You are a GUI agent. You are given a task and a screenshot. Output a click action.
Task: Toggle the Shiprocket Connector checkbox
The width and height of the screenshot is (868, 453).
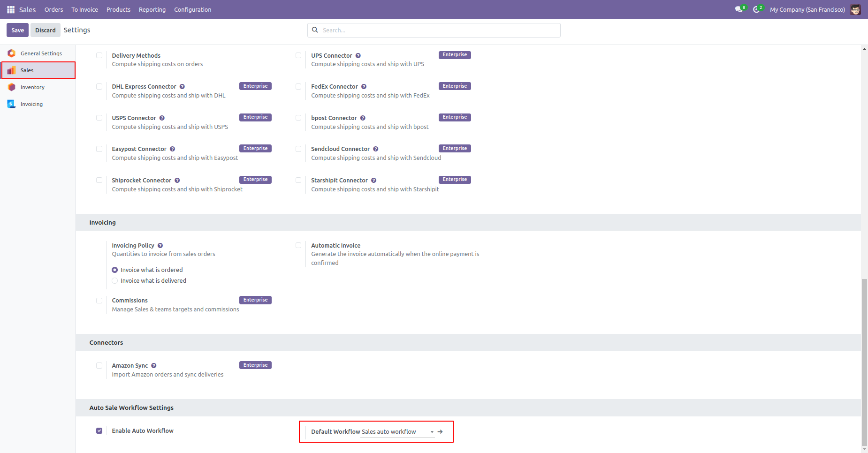(99, 180)
